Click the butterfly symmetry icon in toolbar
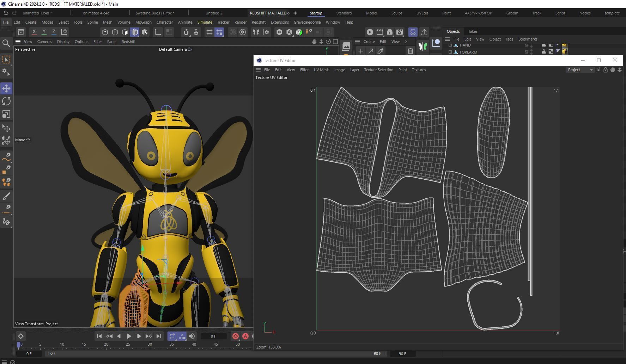 click(x=256, y=32)
